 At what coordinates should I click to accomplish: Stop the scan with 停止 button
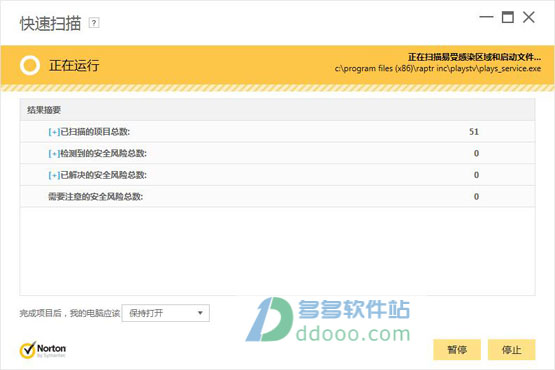[511, 350]
